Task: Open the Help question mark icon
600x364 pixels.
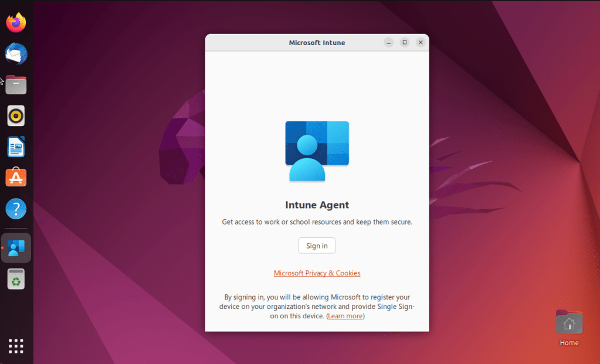Action: (x=16, y=209)
